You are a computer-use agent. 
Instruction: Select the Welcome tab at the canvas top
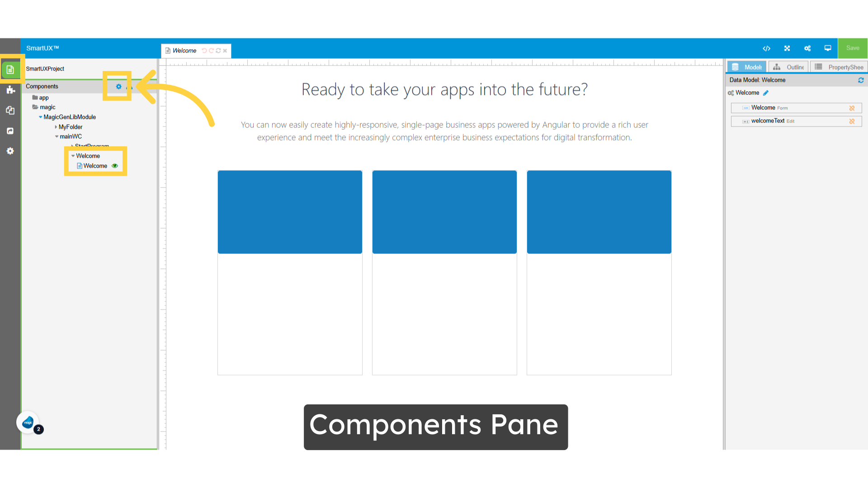(x=185, y=51)
